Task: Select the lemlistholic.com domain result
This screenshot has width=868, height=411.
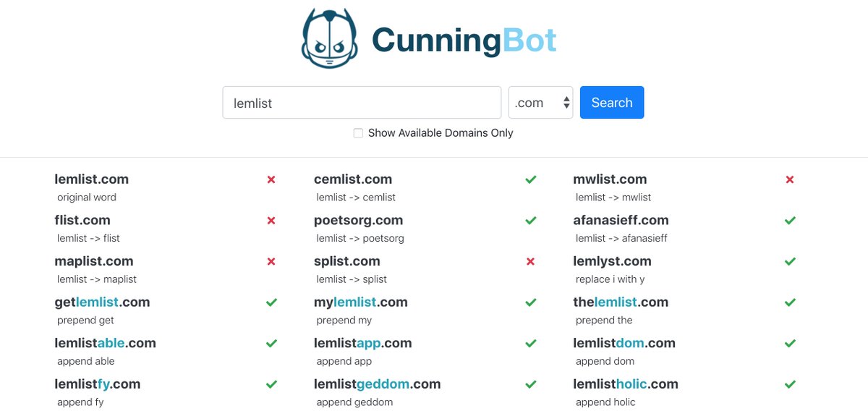Action: 626,384
